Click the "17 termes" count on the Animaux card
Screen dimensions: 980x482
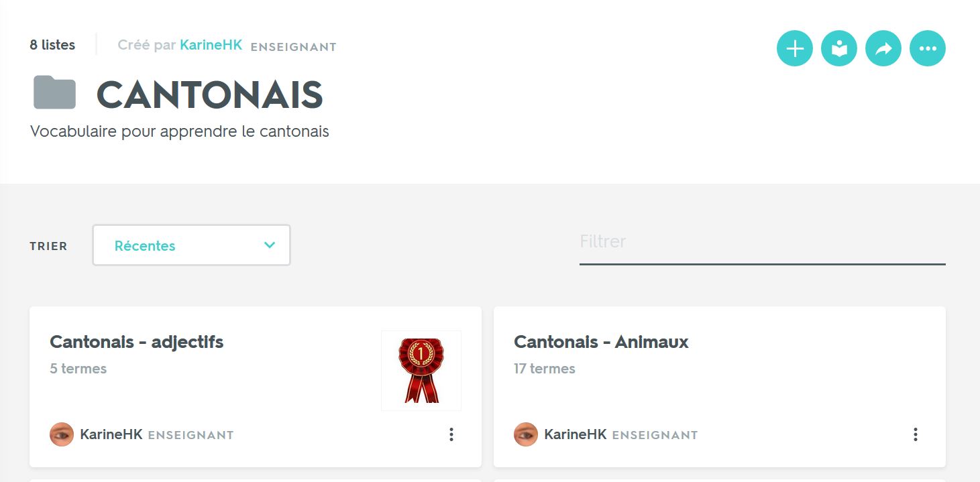(545, 369)
